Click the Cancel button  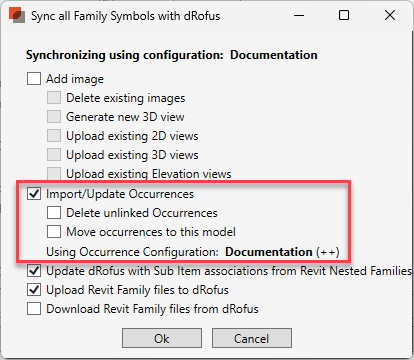(252, 338)
